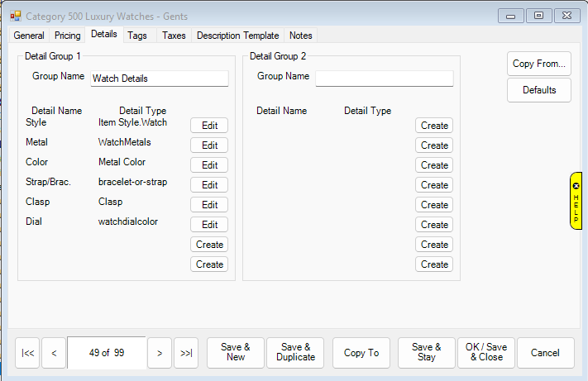588x381 pixels.
Task: Edit the Style detail row
Action: coord(209,126)
